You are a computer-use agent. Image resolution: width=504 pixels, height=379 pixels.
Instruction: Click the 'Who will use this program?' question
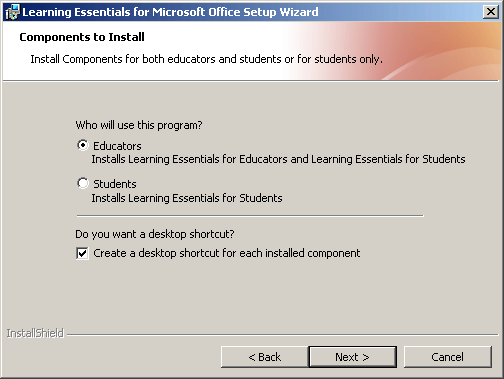tap(139, 125)
